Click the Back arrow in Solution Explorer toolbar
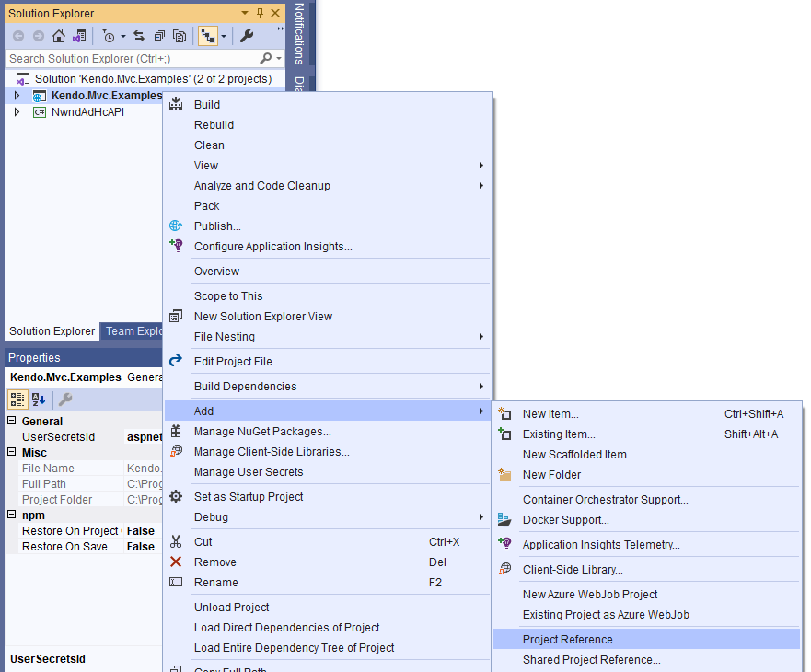Screen dimensions: 811x672 click(18, 36)
